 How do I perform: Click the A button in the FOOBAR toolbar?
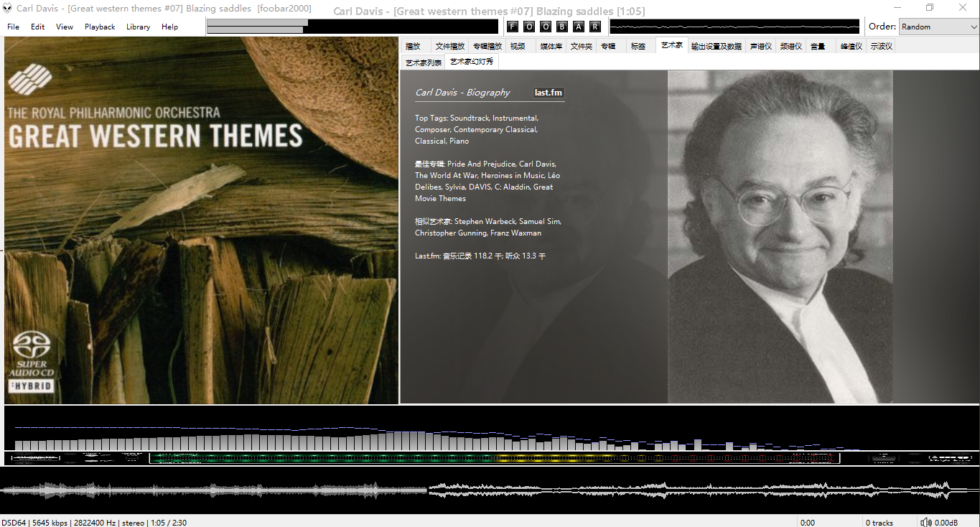579,27
